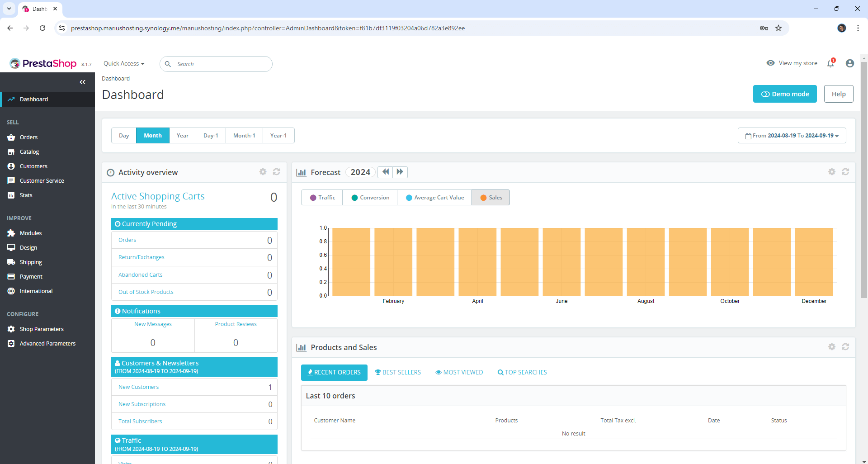Reload the page in the browser
Screen dimensions: 868x464
tap(42, 28)
